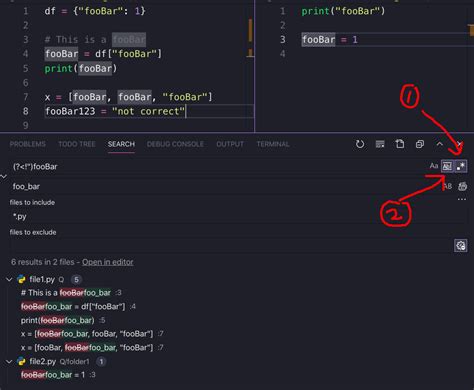
Task: Open a new search editor
Action: coord(400,144)
